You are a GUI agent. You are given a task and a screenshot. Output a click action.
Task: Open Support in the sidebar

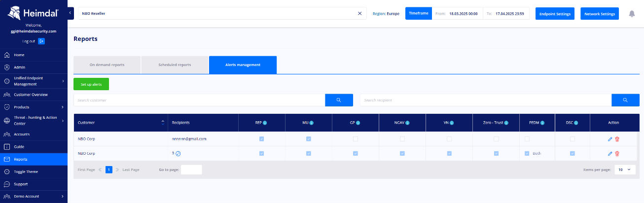34,184
